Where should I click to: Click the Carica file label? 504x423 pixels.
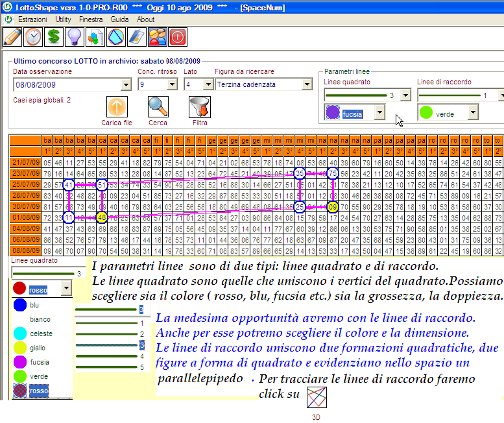tap(117, 123)
